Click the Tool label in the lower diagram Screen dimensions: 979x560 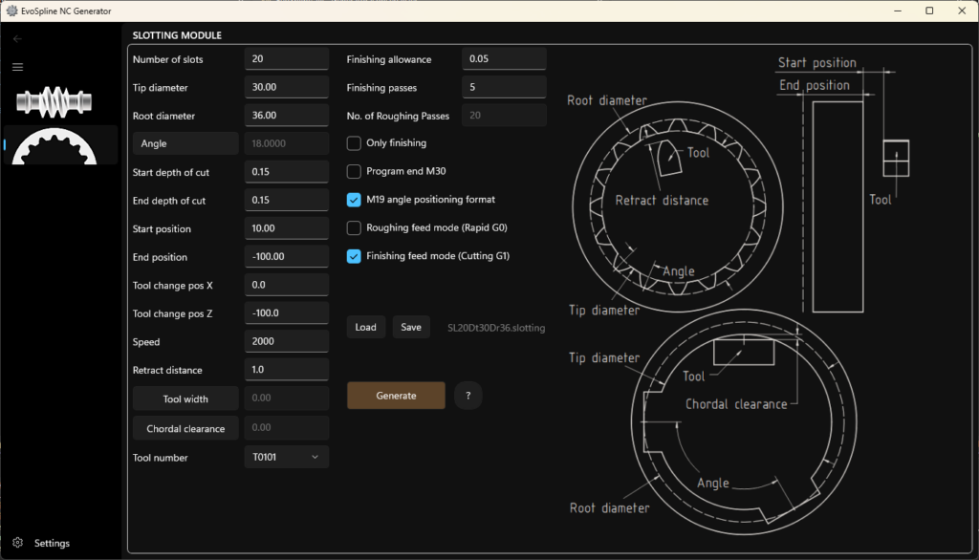point(694,377)
